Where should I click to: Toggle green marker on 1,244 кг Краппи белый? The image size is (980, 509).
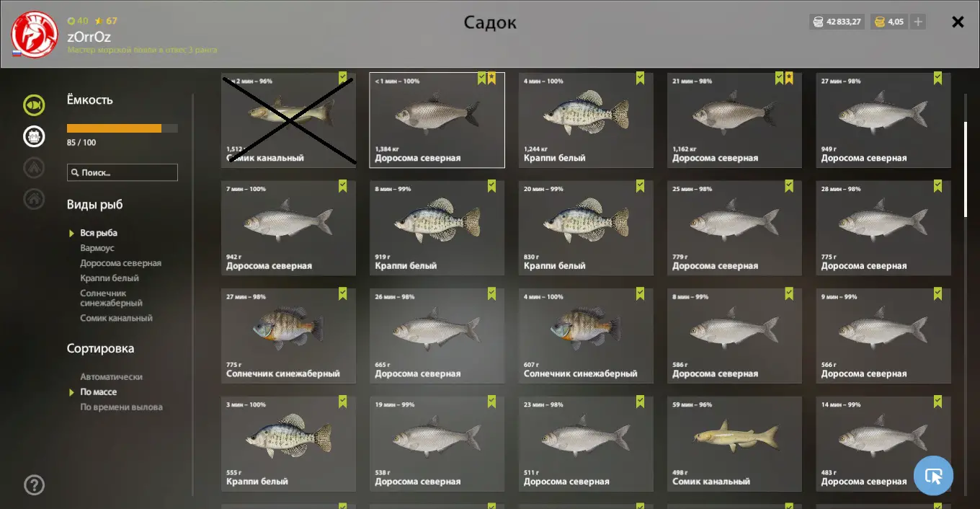pos(640,79)
